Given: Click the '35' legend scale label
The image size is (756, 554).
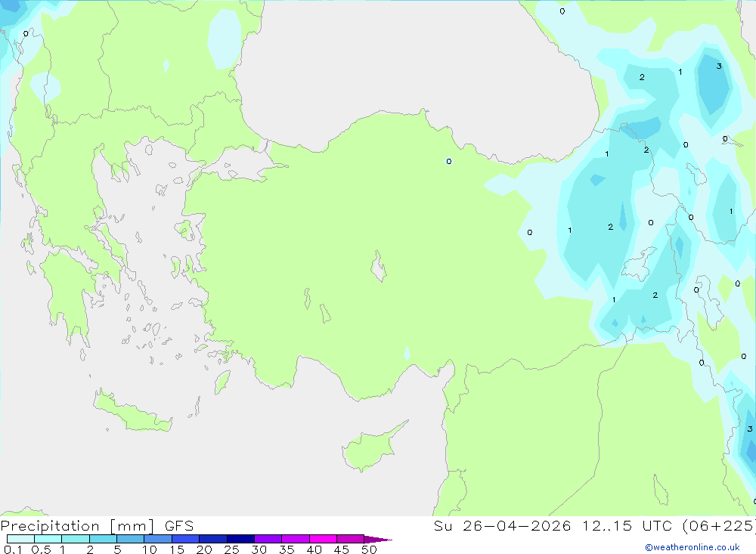Looking at the screenshot, I should pyautogui.click(x=287, y=549).
